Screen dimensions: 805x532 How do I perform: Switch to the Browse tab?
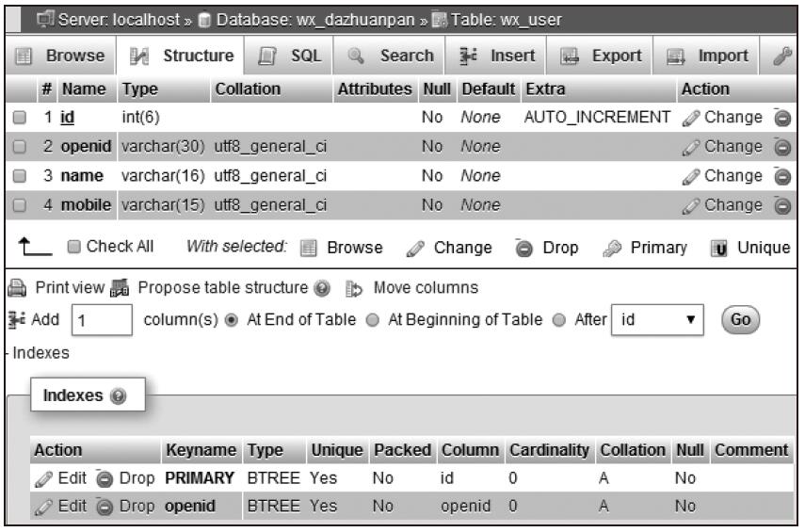tap(60, 56)
